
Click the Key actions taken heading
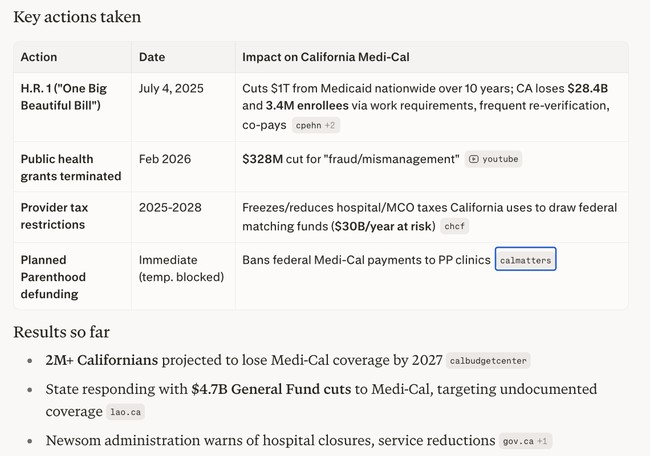(77, 17)
